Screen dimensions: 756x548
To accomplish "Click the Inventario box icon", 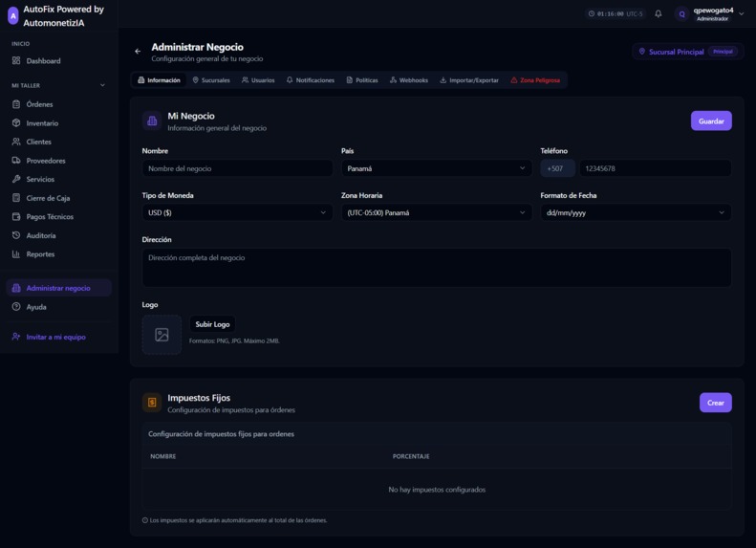I will pyautogui.click(x=16, y=123).
